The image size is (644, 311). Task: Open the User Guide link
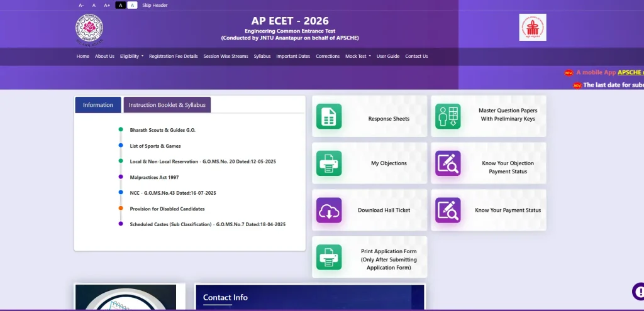[x=387, y=56]
